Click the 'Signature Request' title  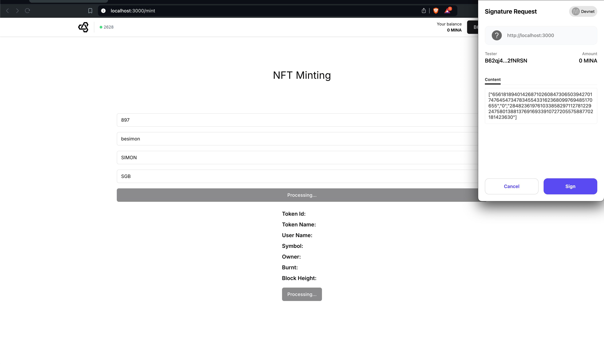tap(511, 12)
